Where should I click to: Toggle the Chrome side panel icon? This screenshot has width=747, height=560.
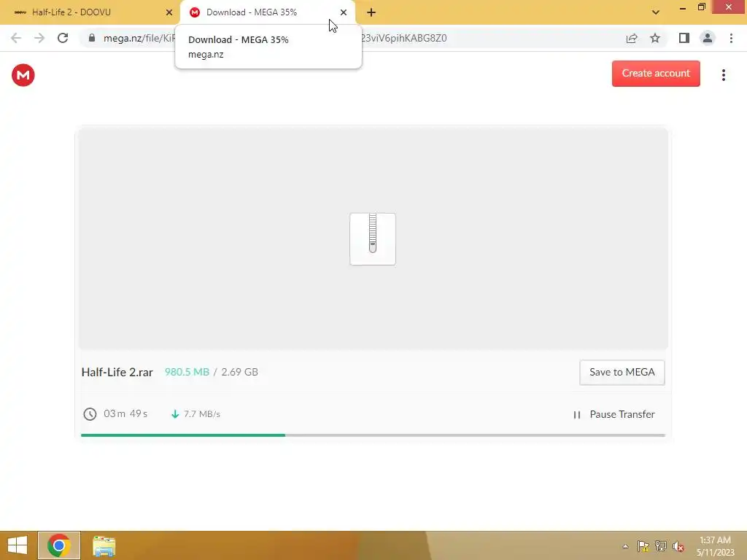(684, 38)
